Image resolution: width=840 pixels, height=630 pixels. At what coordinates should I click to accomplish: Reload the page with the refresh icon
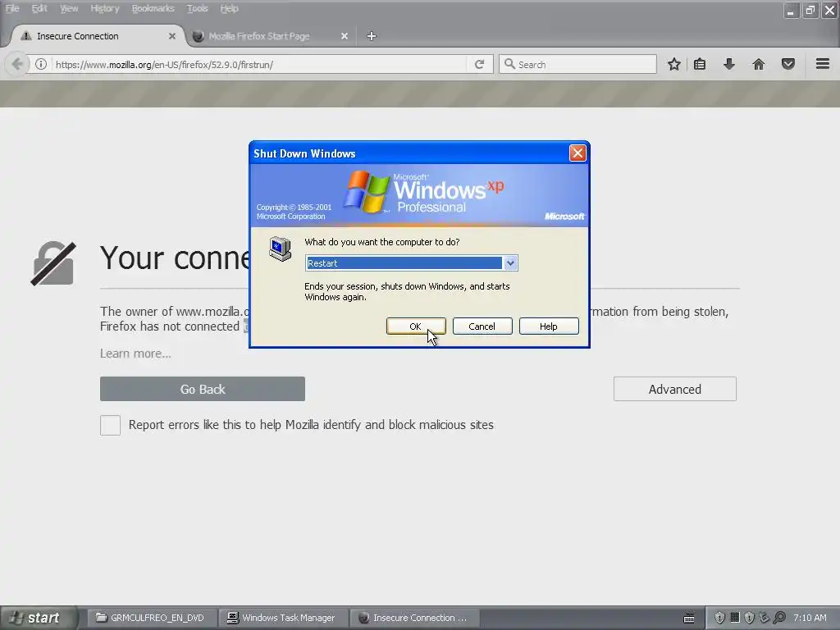[x=479, y=64]
